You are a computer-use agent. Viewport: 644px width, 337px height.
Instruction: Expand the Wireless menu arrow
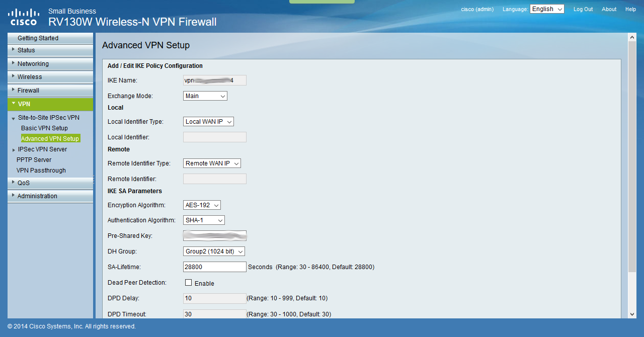click(13, 76)
